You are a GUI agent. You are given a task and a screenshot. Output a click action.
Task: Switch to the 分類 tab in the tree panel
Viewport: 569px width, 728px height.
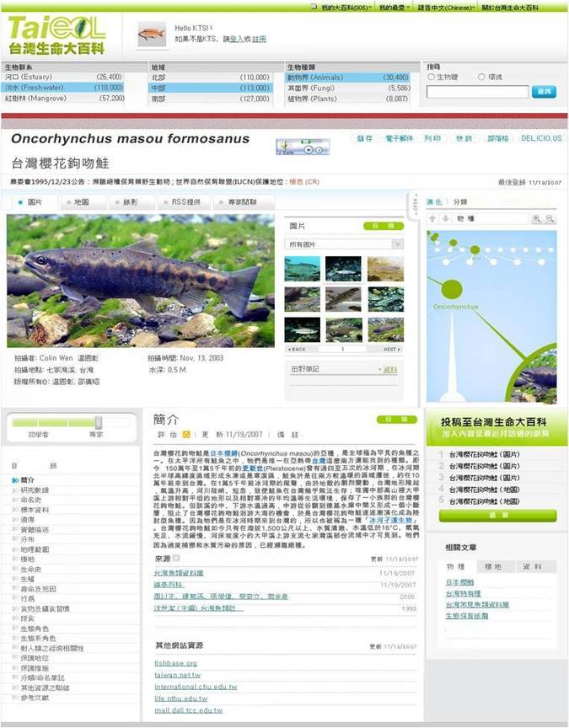(460, 201)
